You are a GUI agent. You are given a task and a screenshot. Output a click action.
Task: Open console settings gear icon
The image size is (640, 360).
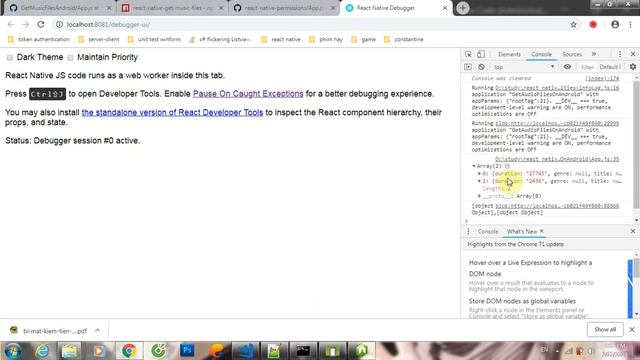(633, 67)
